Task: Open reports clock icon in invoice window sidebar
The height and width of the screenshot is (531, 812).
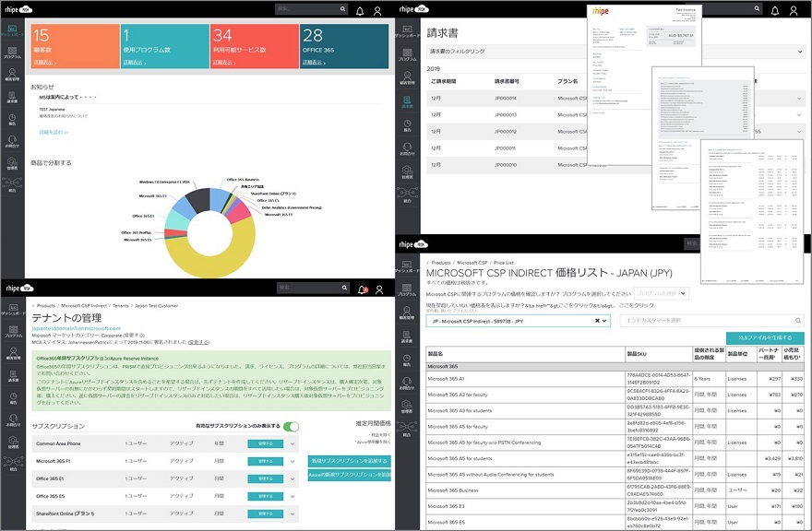Action: [408, 125]
